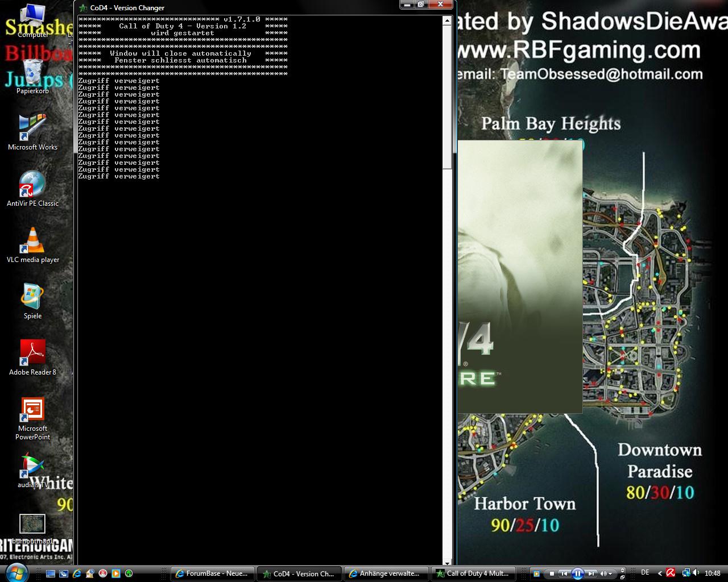Viewport: 728px width, 582px height.
Task: Open the Computer desktop icon
Action: tap(32, 20)
